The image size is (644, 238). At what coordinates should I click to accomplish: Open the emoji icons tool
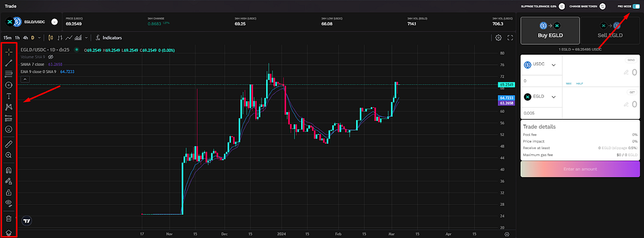9,129
